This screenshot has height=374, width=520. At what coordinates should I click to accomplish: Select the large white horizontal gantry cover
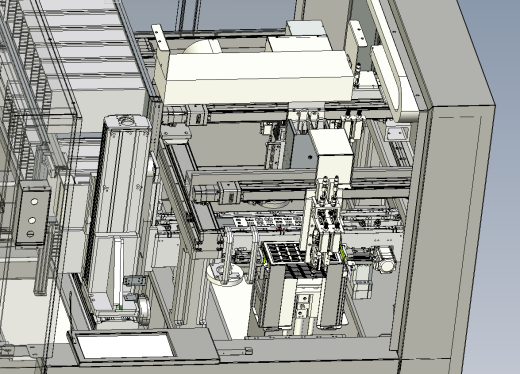pyautogui.click(x=258, y=77)
